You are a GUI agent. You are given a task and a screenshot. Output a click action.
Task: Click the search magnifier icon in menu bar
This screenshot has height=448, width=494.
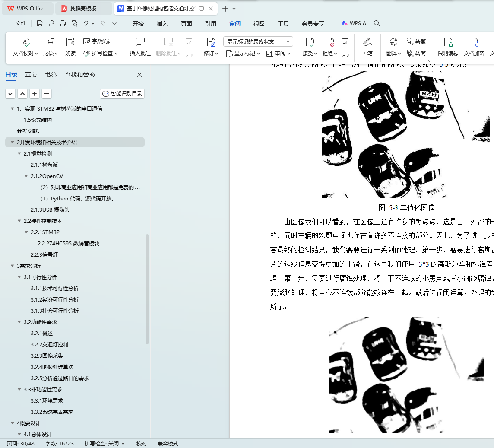377,23
